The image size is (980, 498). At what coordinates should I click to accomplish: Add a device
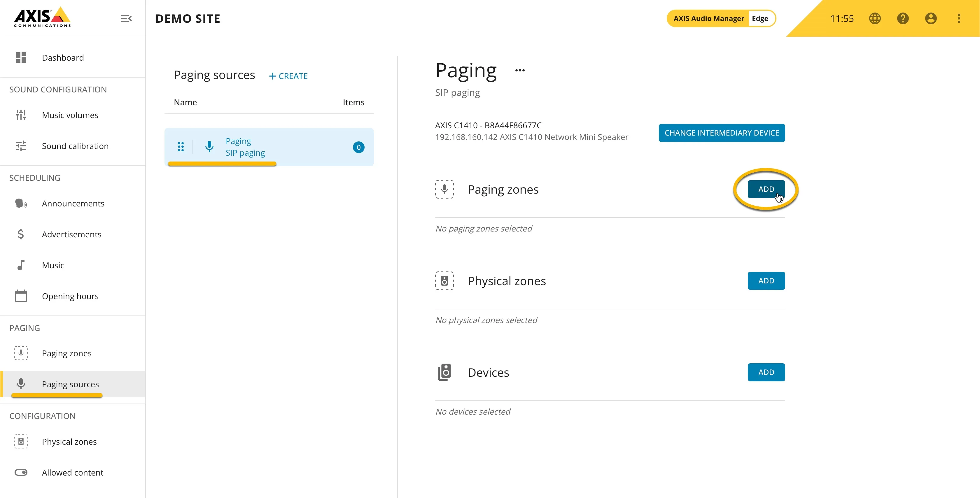766,372
